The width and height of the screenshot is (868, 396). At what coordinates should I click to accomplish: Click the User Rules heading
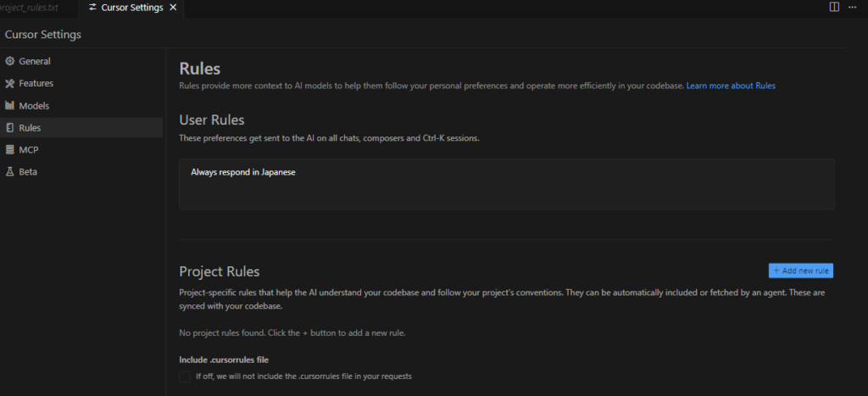pyautogui.click(x=211, y=120)
